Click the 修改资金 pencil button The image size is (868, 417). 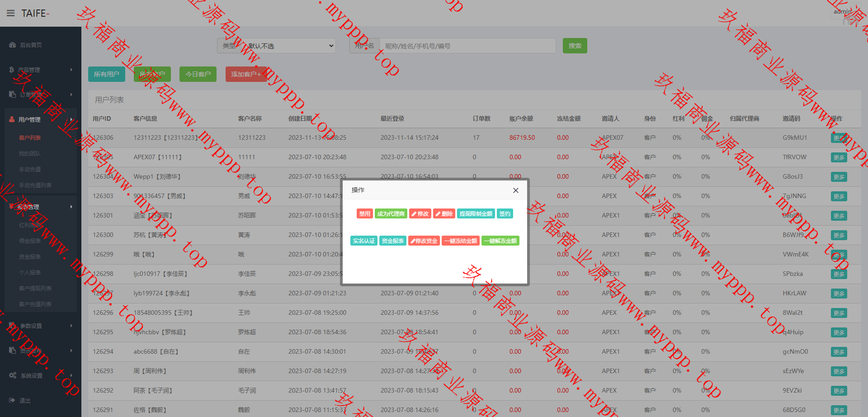pyautogui.click(x=424, y=241)
